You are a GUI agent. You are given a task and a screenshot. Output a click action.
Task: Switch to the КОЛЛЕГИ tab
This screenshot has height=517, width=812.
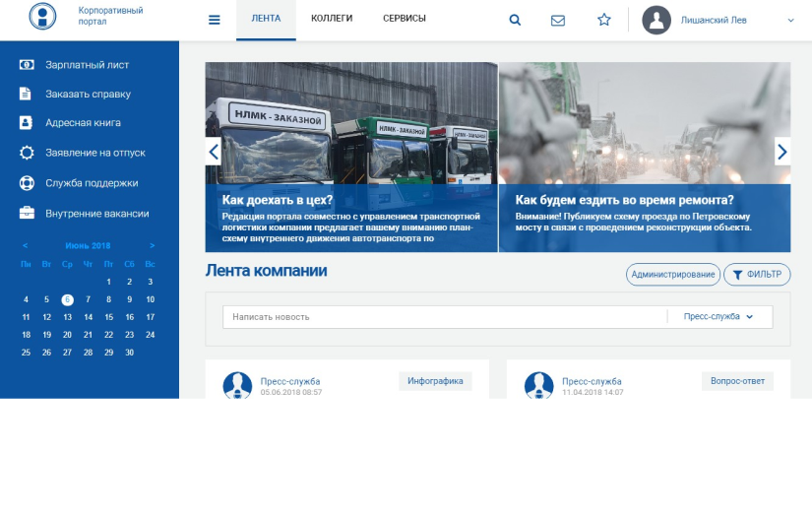click(332, 19)
